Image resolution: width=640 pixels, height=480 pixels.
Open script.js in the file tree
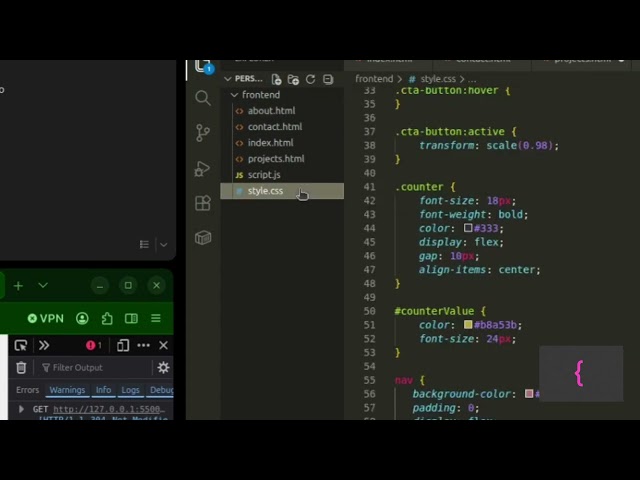click(x=264, y=175)
